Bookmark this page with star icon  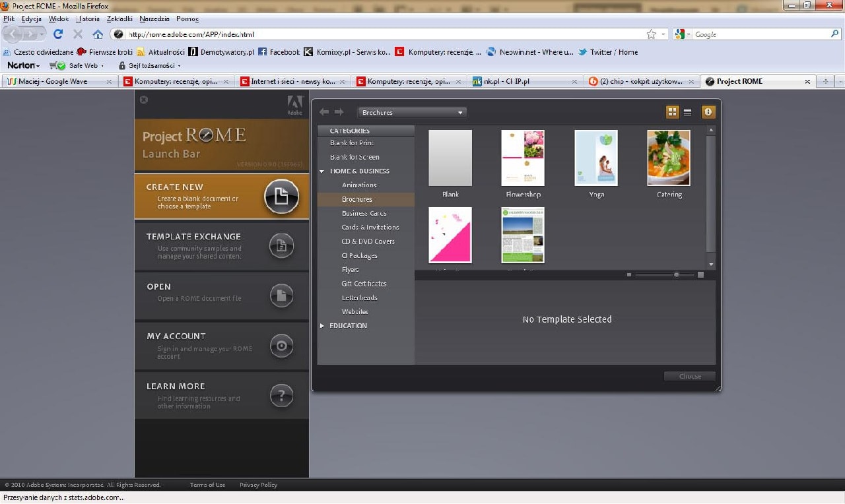(652, 34)
